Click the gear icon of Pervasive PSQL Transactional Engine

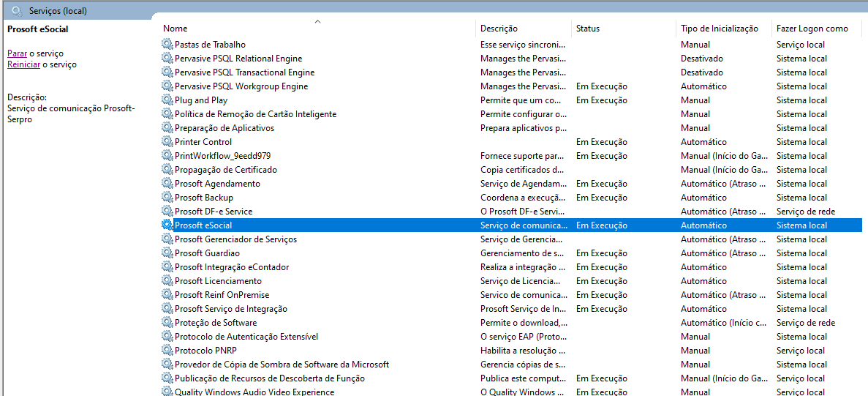click(x=167, y=72)
